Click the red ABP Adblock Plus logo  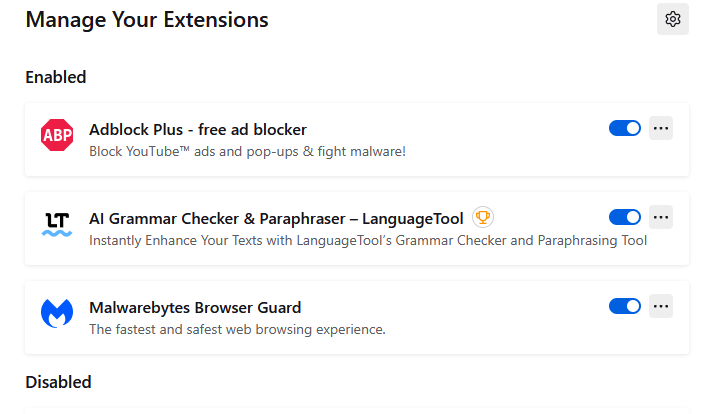click(57, 135)
